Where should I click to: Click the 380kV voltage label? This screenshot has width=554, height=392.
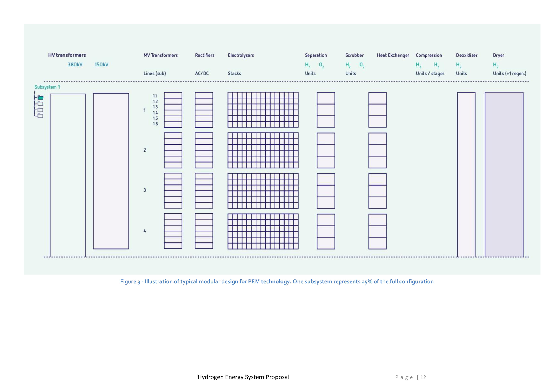pyautogui.click(x=75, y=65)
